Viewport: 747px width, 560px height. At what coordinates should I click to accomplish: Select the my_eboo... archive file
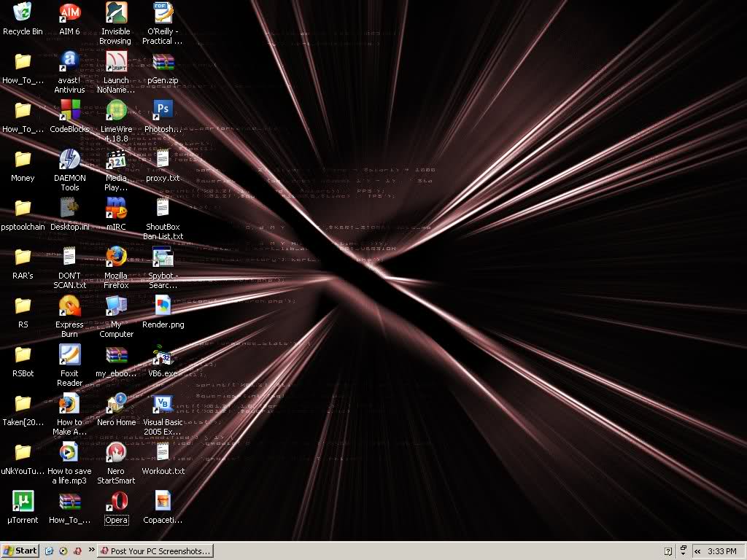116,355
